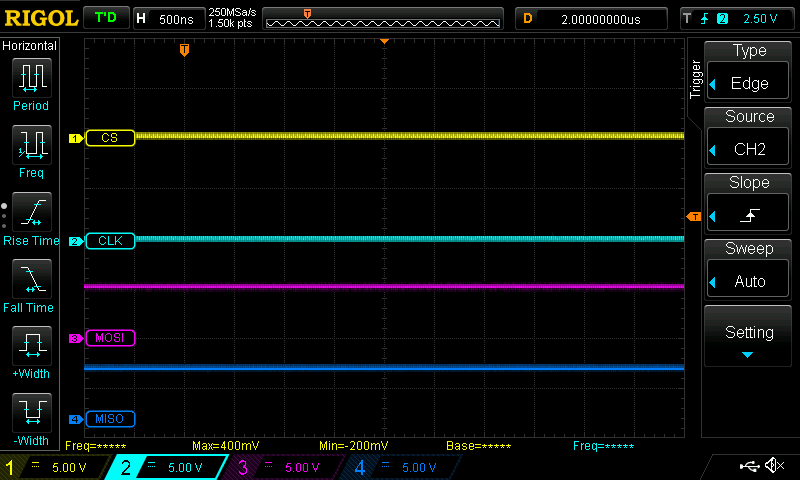Click the channel 2 ground marker

coord(76,241)
